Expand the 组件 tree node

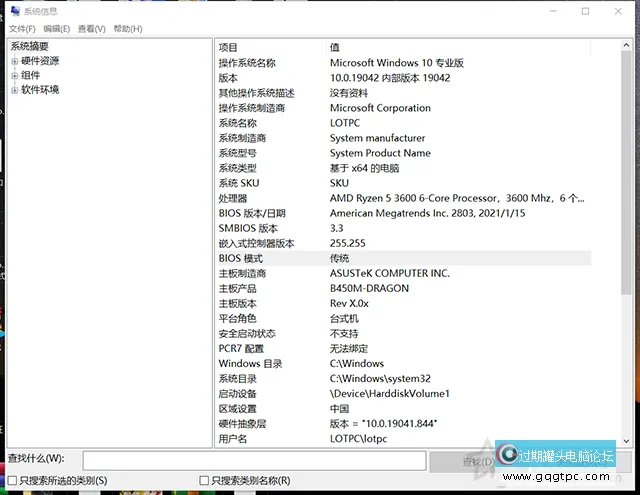15,76
